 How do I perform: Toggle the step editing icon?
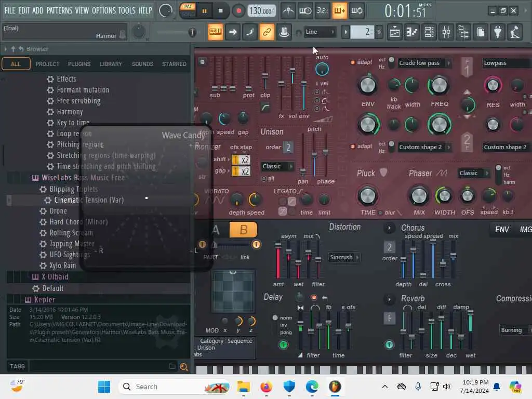click(250, 32)
